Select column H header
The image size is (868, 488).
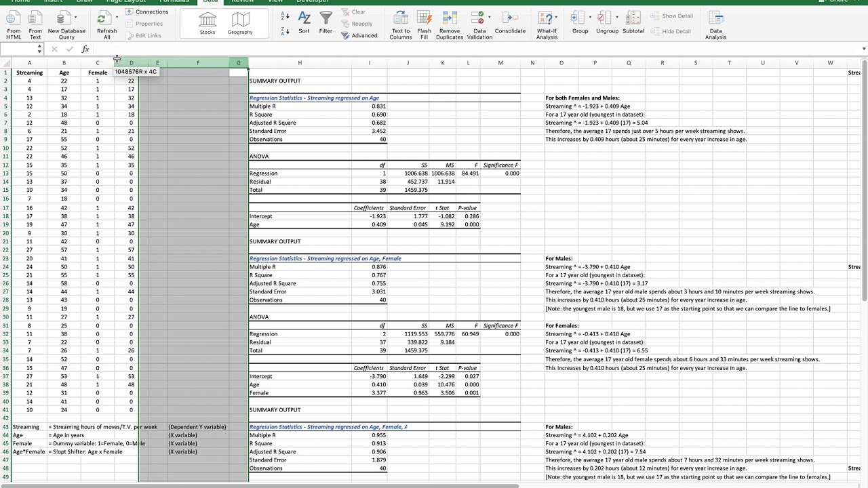[x=300, y=63]
